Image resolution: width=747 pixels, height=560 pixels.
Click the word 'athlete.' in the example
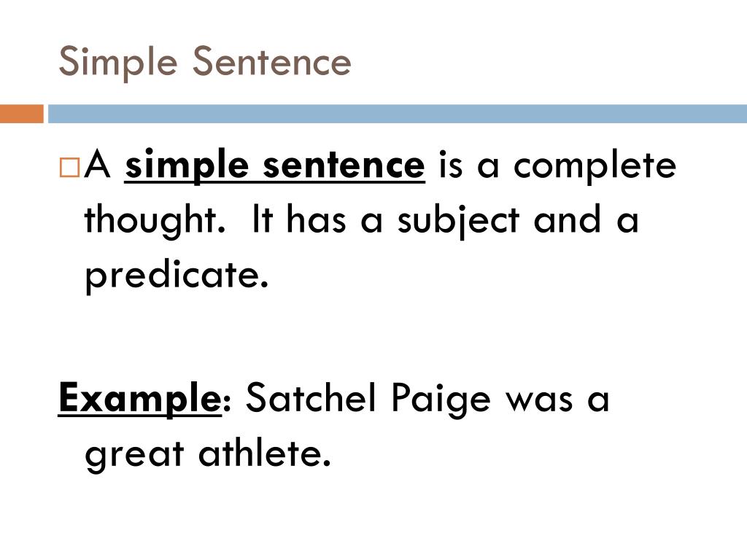point(264,453)
